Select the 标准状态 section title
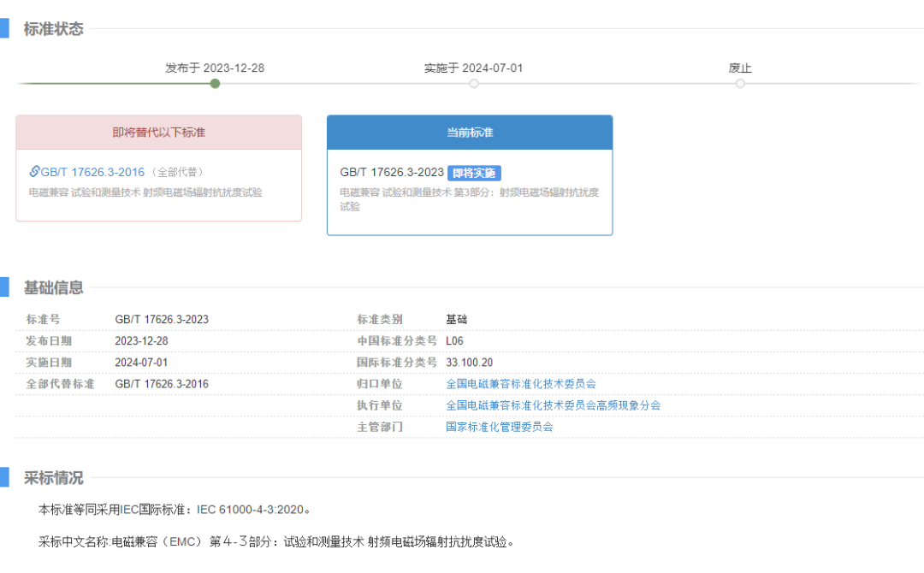Screen dimensions: 924x573 pyautogui.click(x=54, y=28)
